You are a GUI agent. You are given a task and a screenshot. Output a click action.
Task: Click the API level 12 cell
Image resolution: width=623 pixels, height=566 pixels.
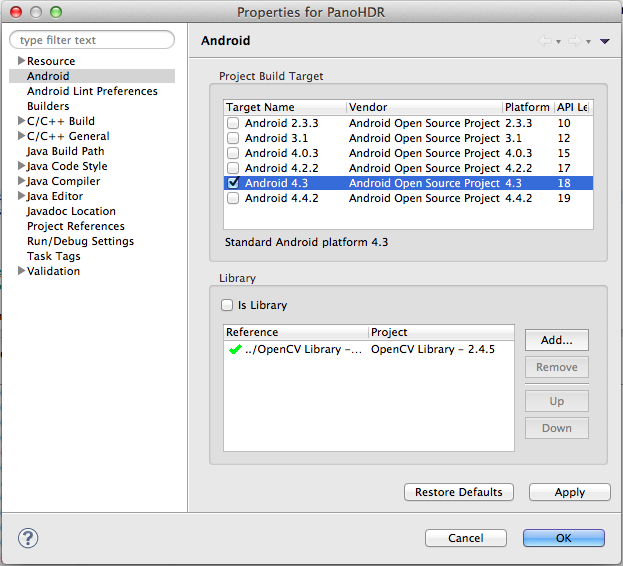point(564,138)
